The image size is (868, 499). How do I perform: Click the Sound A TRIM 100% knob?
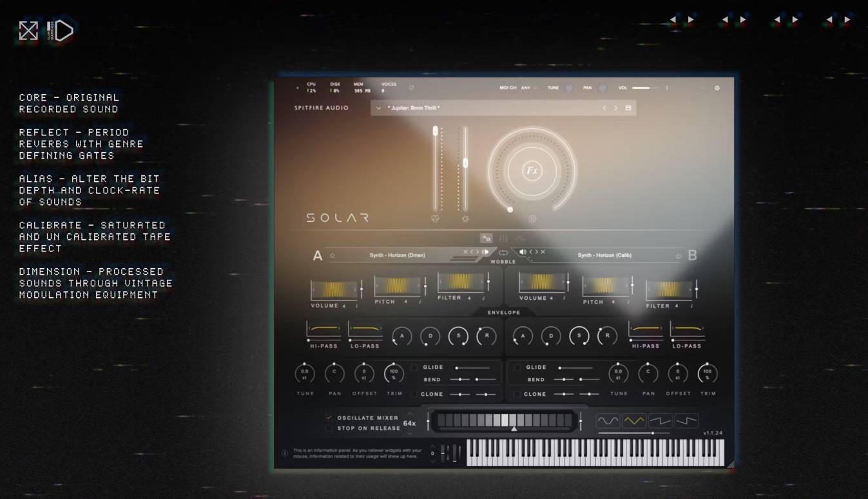(394, 373)
